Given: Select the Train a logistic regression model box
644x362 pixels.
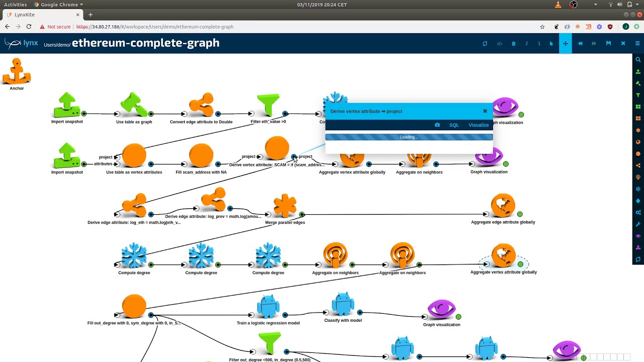Looking at the screenshot, I should (x=268, y=306).
